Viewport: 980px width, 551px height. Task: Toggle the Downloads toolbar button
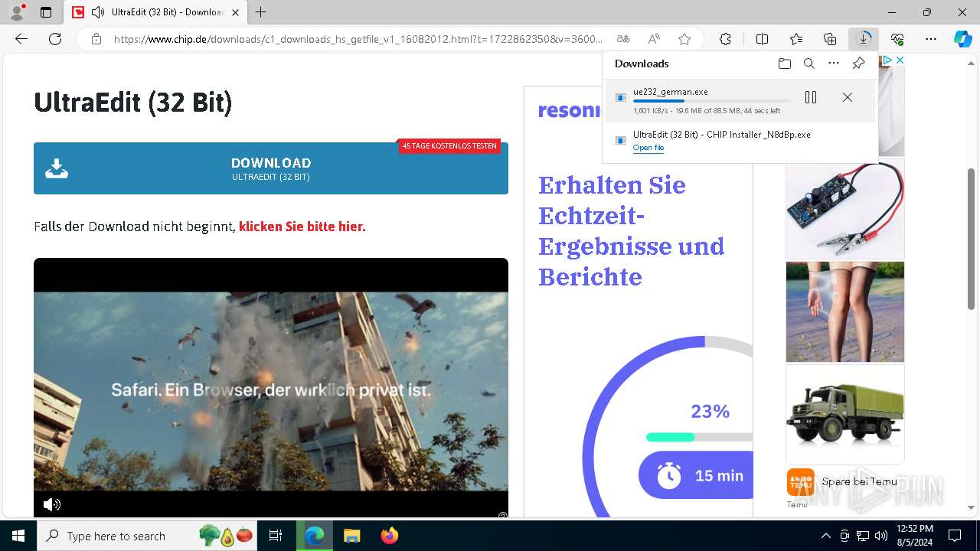click(864, 39)
